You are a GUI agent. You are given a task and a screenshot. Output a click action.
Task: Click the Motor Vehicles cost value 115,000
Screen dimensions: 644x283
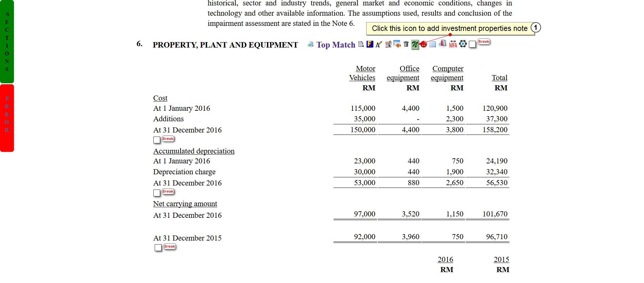pos(363,108)
